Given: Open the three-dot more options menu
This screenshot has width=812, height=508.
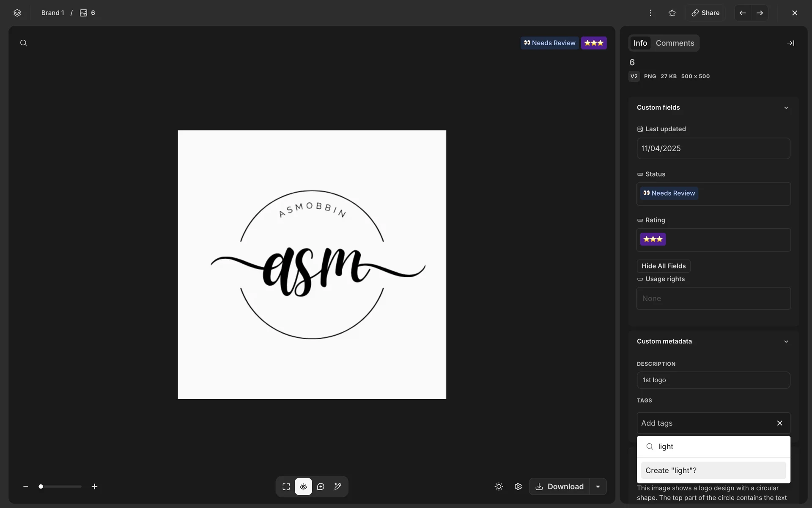Looking at the screenshot, I should point(650,13).
